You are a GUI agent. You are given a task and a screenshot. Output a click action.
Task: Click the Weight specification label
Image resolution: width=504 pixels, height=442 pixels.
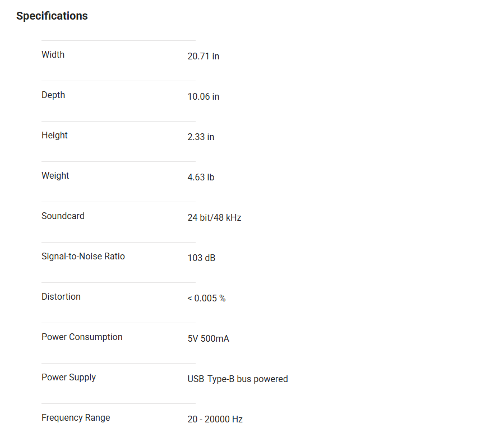click(55, 176)
